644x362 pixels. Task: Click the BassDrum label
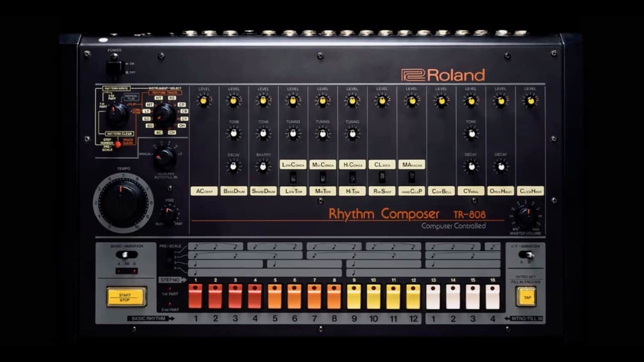pos(233,191)
